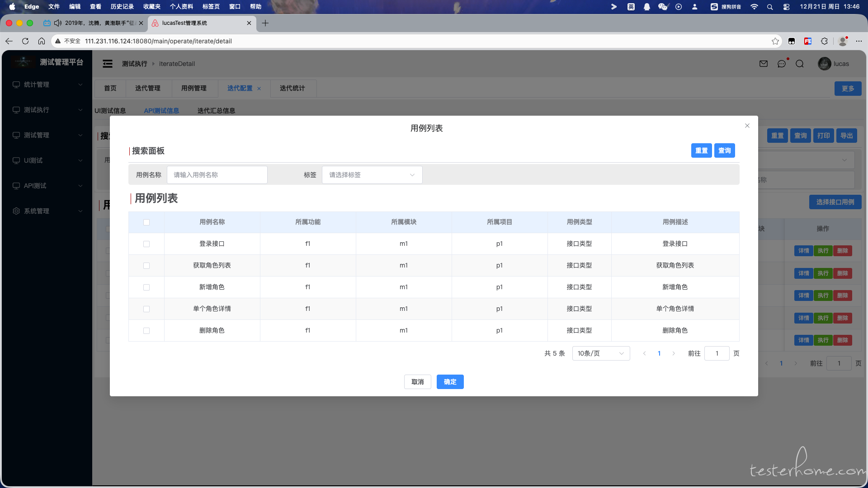Open the 请选择标签 dropdown
868x488 pixels.
click(372, 175)
